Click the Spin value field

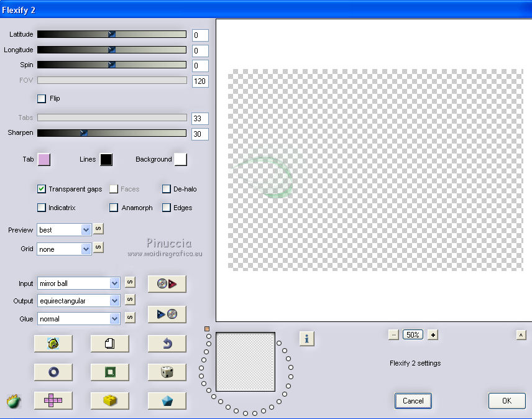[x=200, y=66]
